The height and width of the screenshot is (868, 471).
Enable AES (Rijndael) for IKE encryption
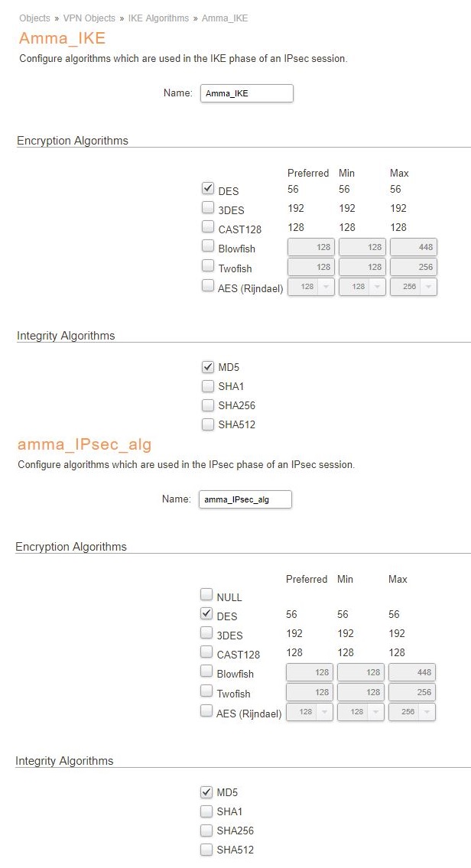208,285
